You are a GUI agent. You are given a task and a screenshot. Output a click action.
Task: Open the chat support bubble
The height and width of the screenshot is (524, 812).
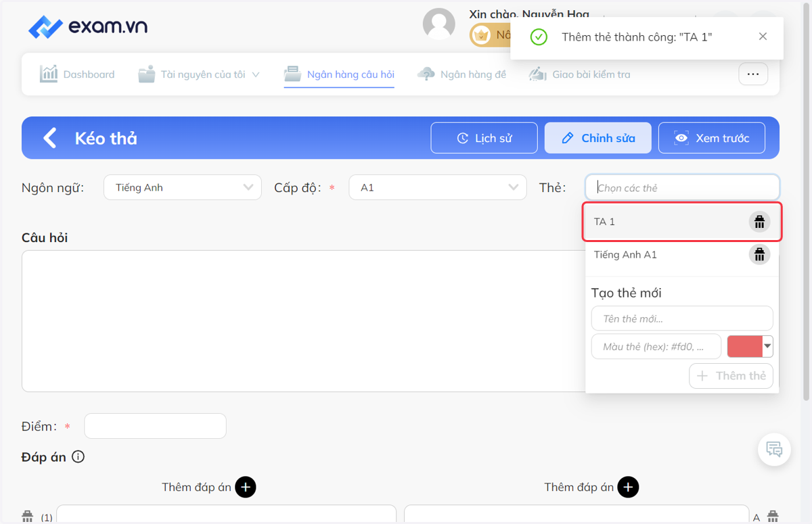pyautogui.click(x=774, y=450)
